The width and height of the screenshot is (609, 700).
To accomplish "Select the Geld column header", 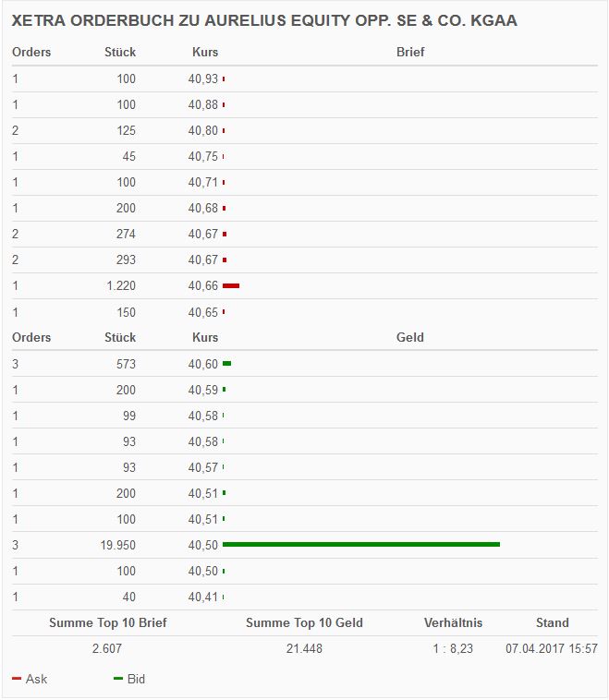I will (410, 338).
